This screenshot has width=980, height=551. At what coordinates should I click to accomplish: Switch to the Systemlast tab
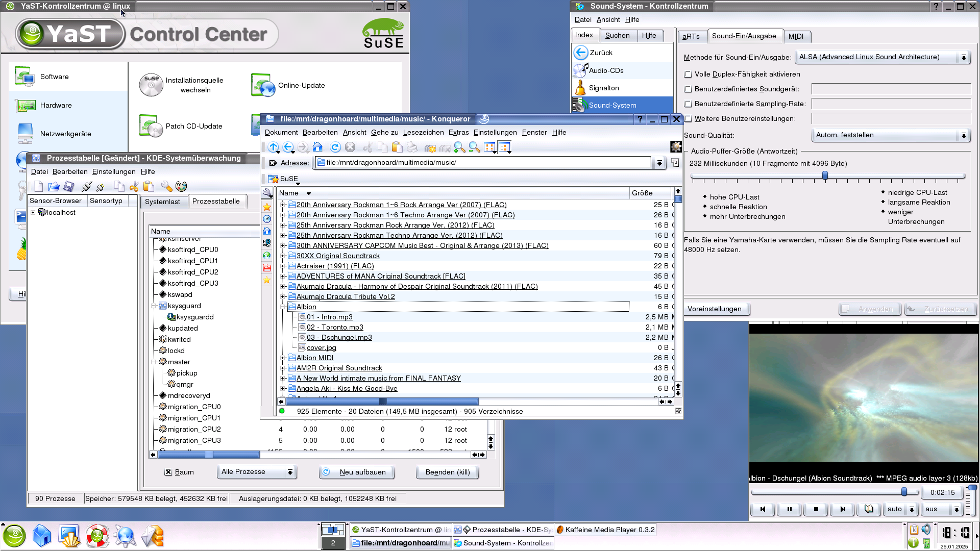[x=162, y=202]
